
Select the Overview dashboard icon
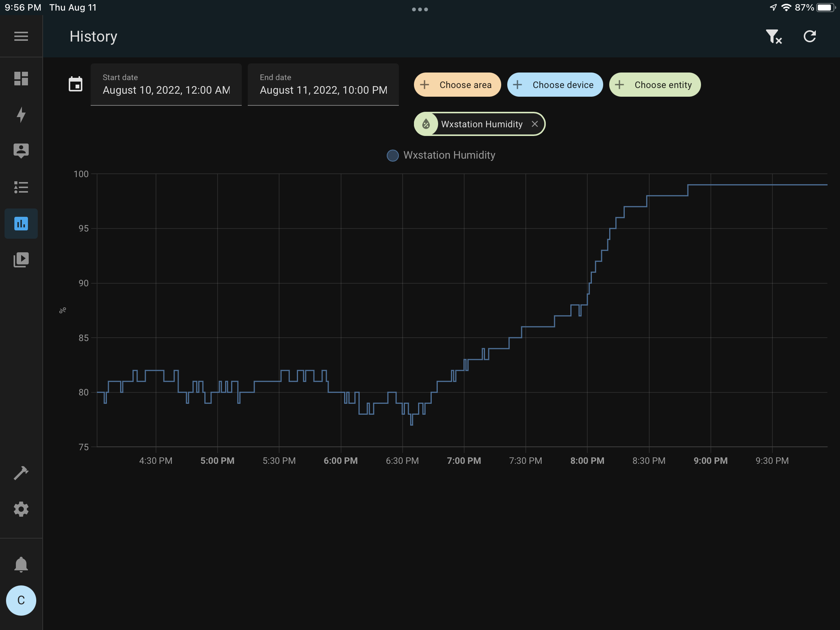pyautogui.click(x=21, y=78)
